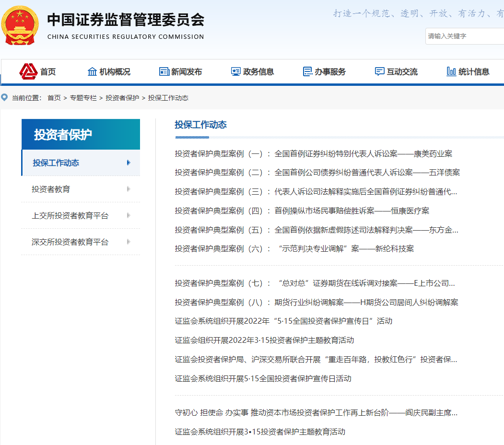Open case (七) 总对总在线诉调 article

click(315, 283)
